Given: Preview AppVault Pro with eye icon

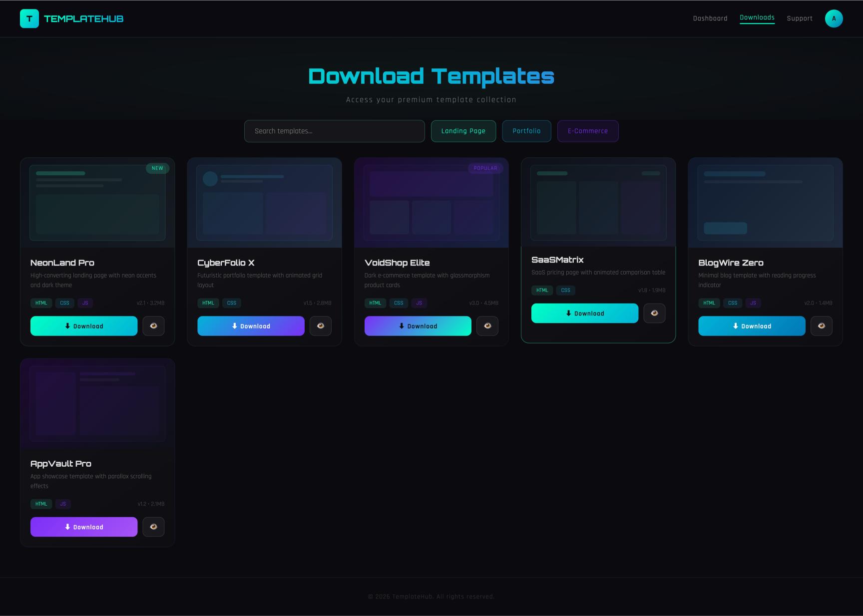Looking at the screenshot, I should point(153,527).
